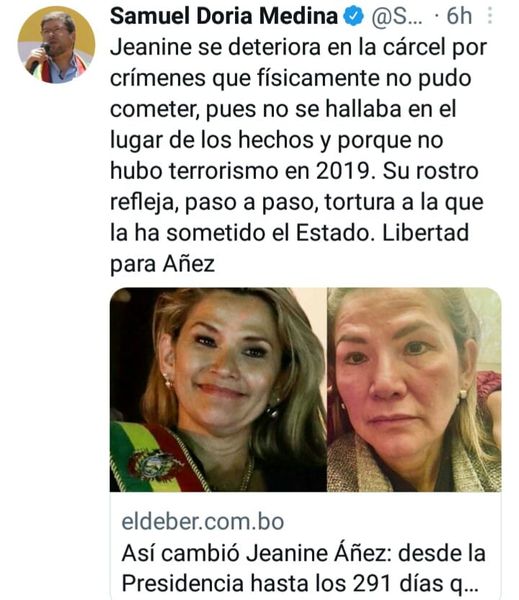519x600 pixels.
Task: Open the truncated @S... handle
Action: tap(397, 17)
